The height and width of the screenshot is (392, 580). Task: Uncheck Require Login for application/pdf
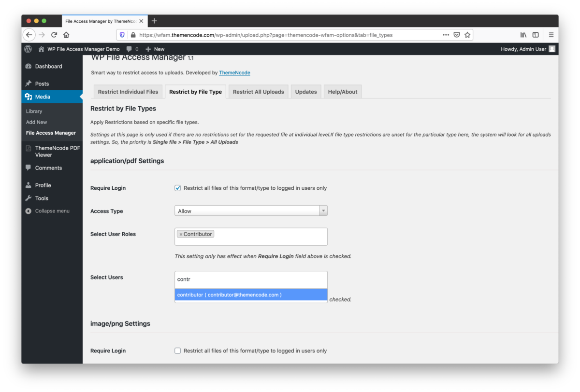(x=177, y=188)
